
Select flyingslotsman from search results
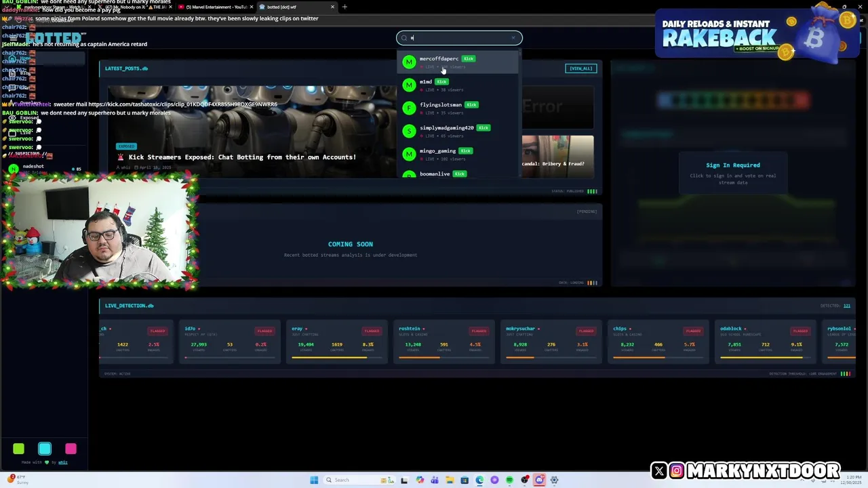click(458, 108)
